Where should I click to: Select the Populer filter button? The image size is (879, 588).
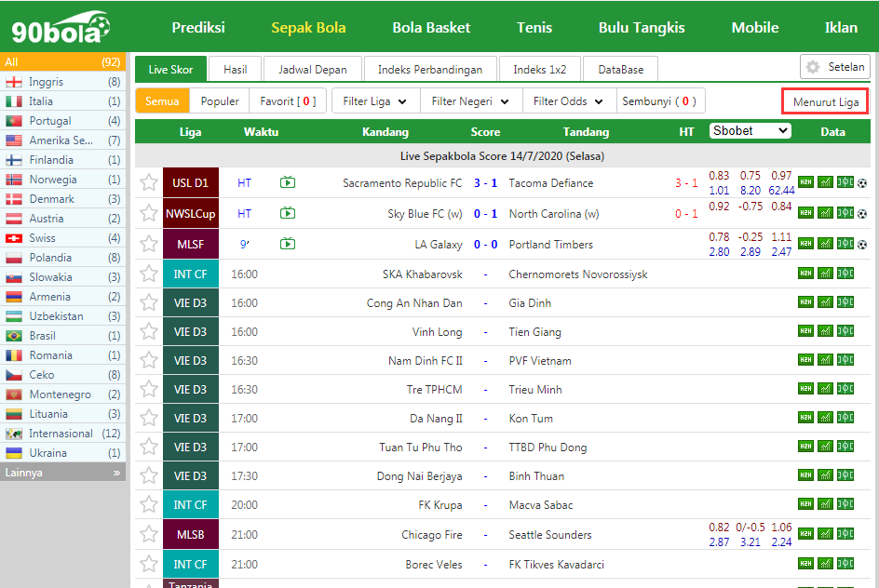(219, 101)
